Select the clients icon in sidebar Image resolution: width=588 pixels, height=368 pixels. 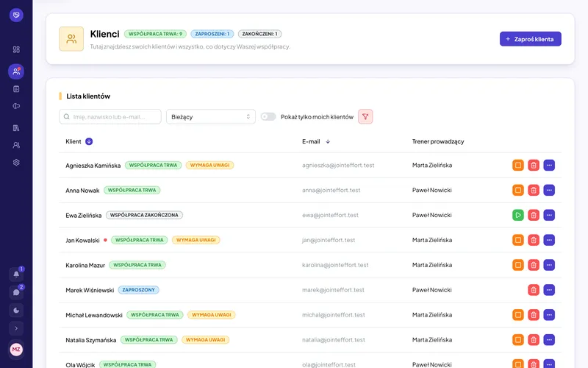click(x=16, y=71)
